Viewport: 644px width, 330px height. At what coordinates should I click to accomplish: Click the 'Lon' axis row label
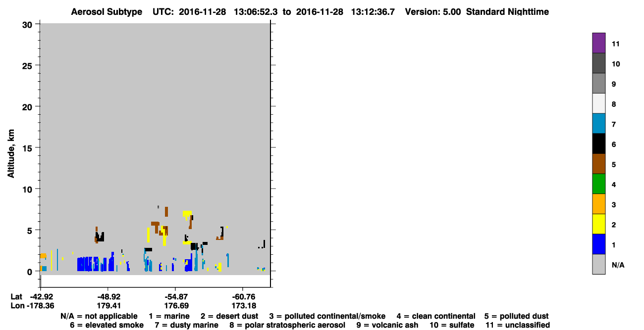coord(17,306)
